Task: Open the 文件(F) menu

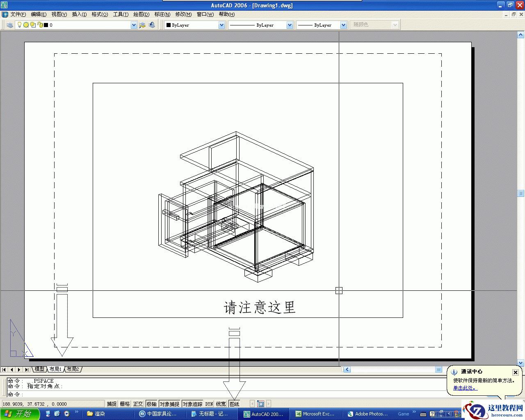Action: (18, 14)
